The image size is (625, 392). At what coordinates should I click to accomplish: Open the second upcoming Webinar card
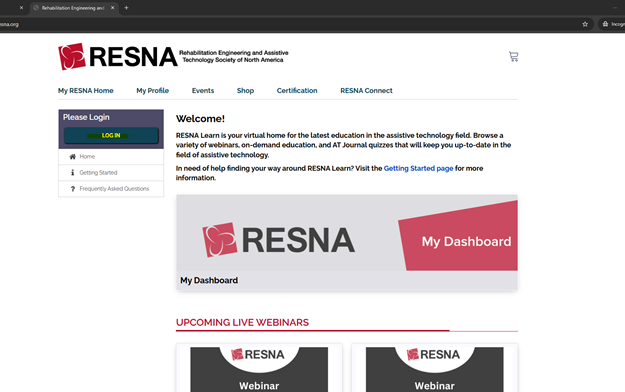pyautogui.click(x=434, y=368)
